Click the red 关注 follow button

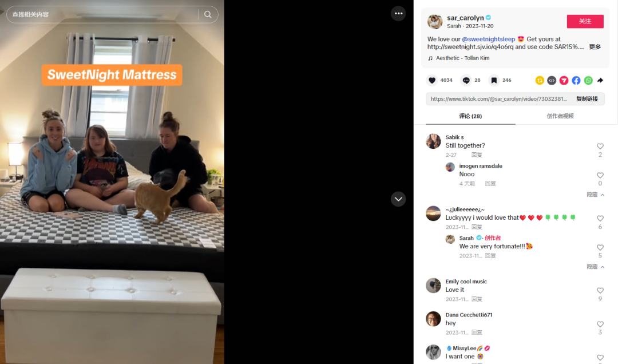[585, 21]
